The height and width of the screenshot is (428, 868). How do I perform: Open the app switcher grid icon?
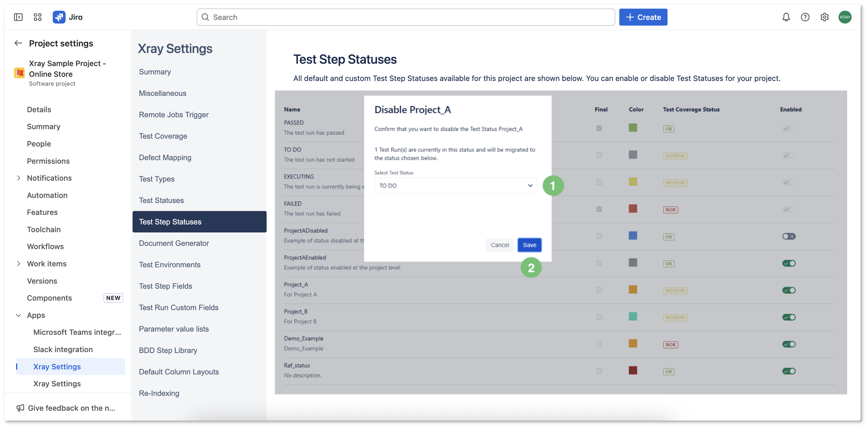[38, 17]
